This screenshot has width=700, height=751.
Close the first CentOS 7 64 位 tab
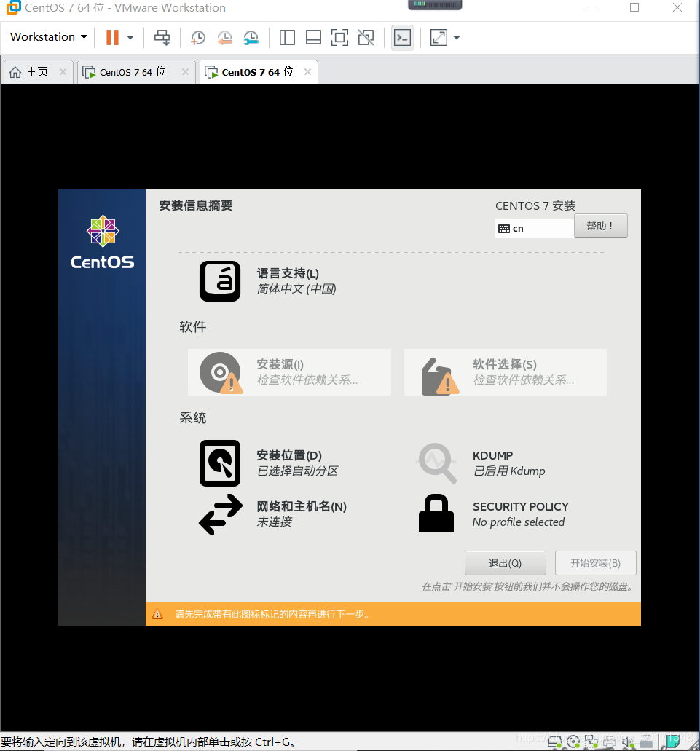(185, 72)
